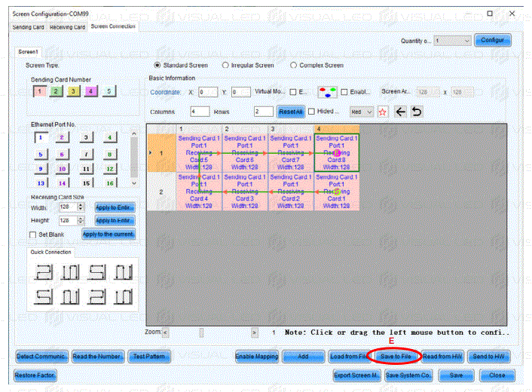Click in the Columns input field
This screenshot has width=532, height=392.
point(200,112)
